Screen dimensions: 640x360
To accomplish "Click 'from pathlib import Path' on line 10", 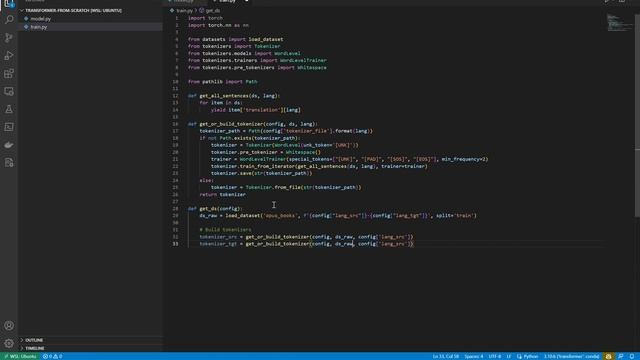I will 222,82.
